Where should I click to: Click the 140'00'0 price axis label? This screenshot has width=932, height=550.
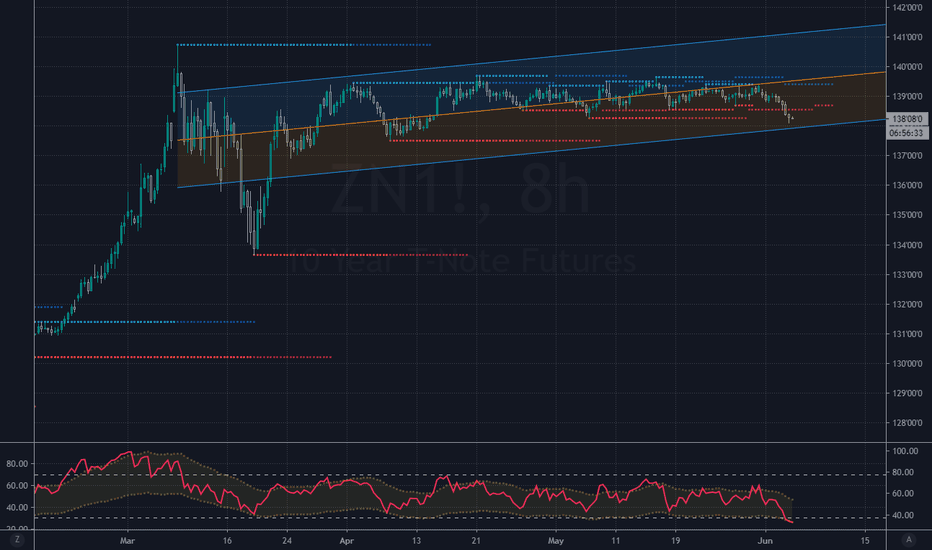coord(907,67)
